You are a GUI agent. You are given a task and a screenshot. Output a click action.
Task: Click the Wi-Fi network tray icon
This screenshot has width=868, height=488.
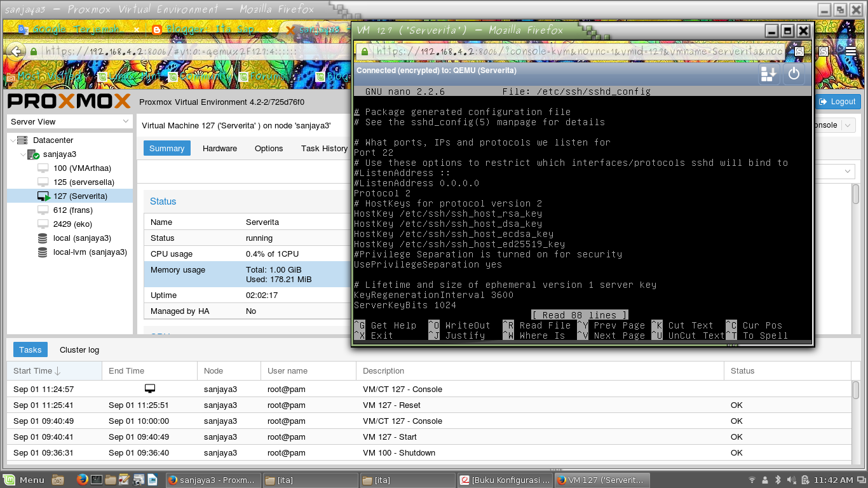(752, 480)
